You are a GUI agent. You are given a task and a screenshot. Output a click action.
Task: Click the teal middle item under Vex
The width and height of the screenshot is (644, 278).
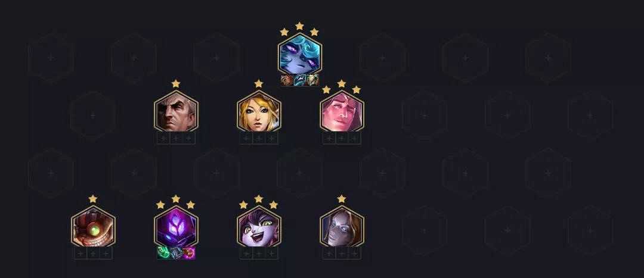(300, 80)
